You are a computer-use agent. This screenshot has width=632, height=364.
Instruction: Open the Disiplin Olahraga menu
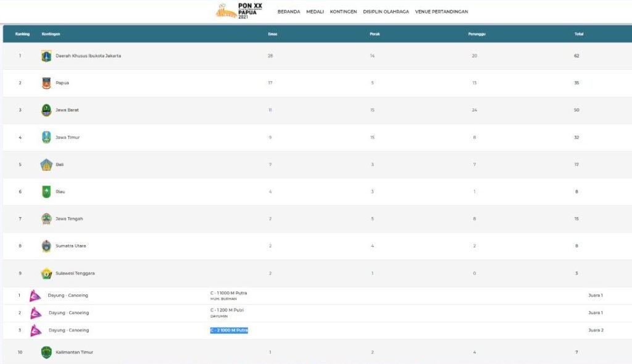(x=386, y=12)
